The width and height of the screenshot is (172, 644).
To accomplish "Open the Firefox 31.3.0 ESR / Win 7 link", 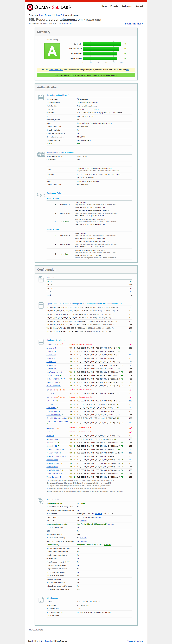I will coord(55,379).
